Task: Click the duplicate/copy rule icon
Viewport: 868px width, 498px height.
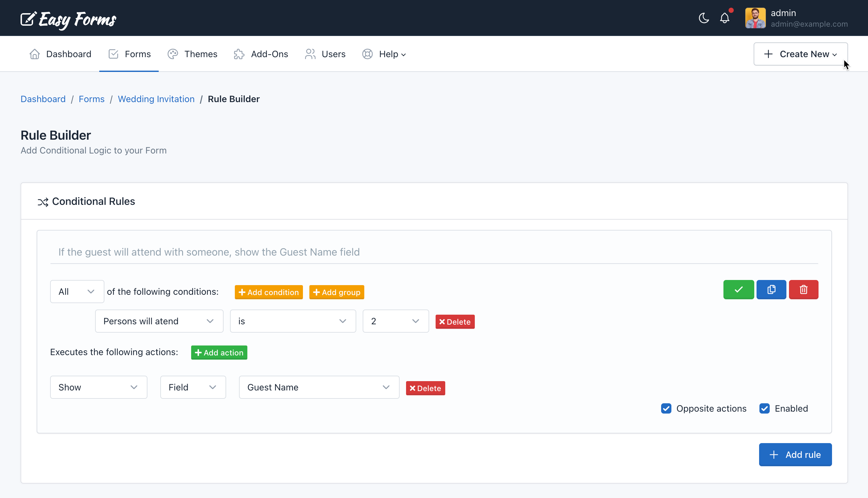Action: (771, 289)
